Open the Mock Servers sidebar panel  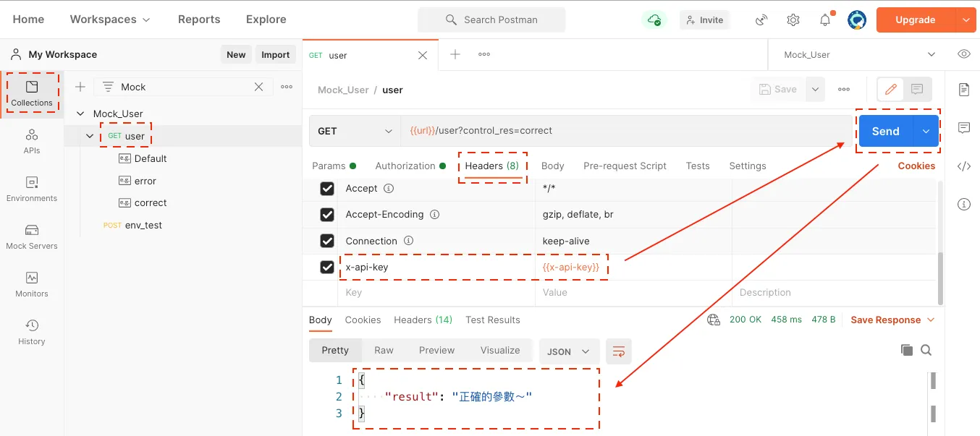[32, 237]
